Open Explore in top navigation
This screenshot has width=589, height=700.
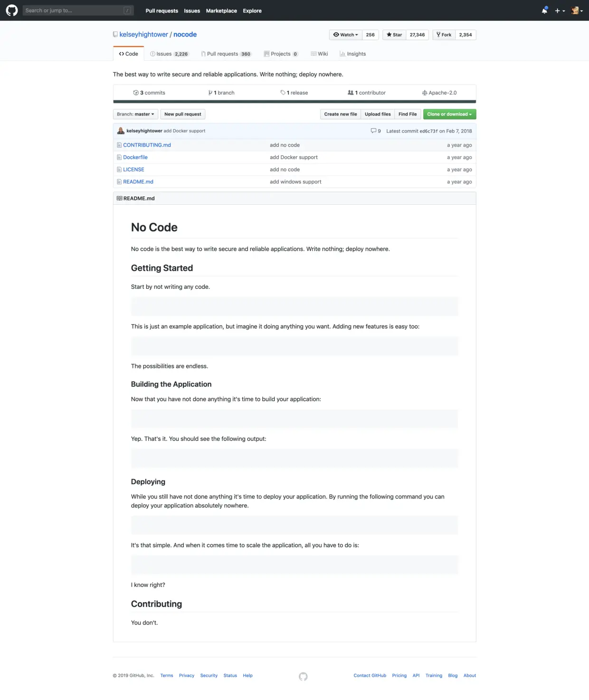coord(252,10)
